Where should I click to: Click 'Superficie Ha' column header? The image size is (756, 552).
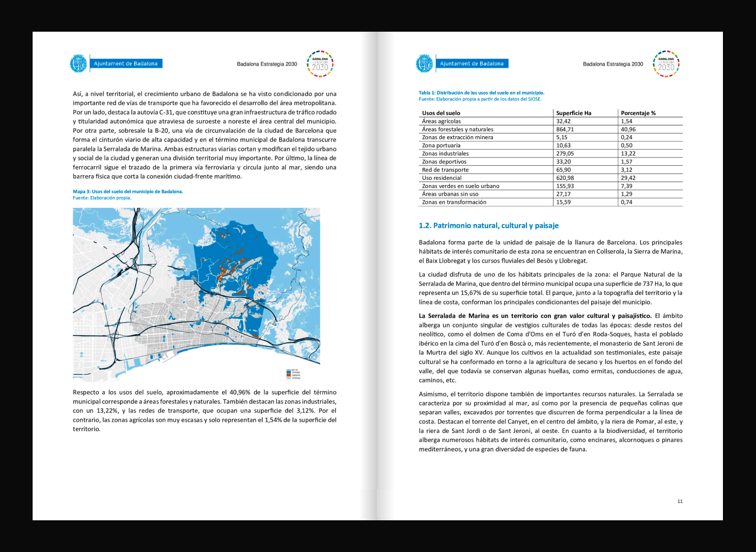click(x=574, y=113)
